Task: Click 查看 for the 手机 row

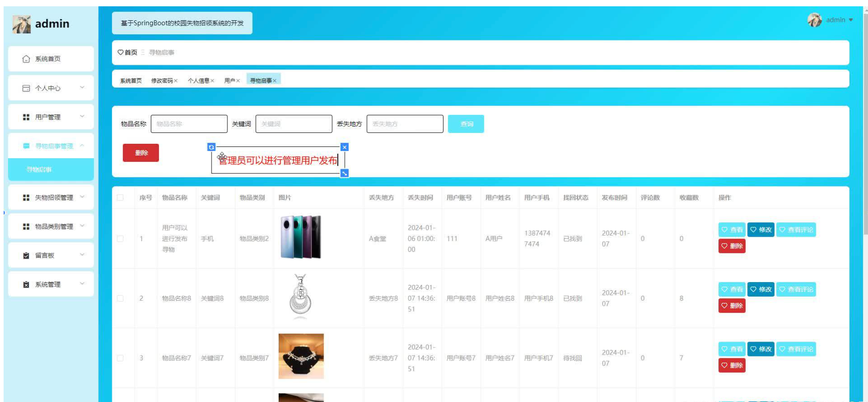Action: point(732,230)
